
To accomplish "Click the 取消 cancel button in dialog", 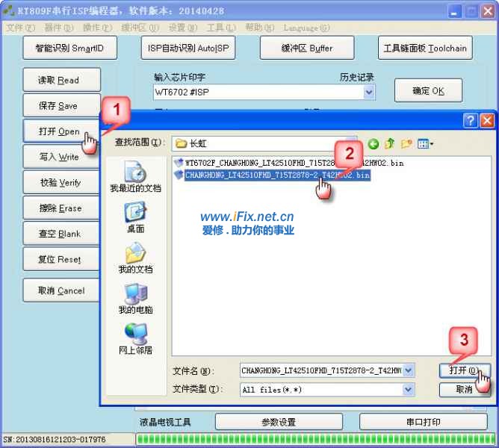I will click(x=463, y=389).
